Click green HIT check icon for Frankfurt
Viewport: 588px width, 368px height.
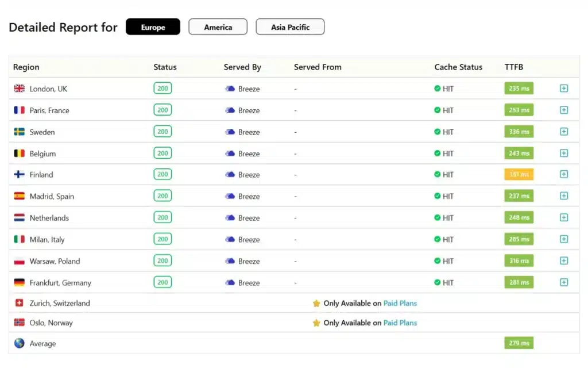pos(437,282)
